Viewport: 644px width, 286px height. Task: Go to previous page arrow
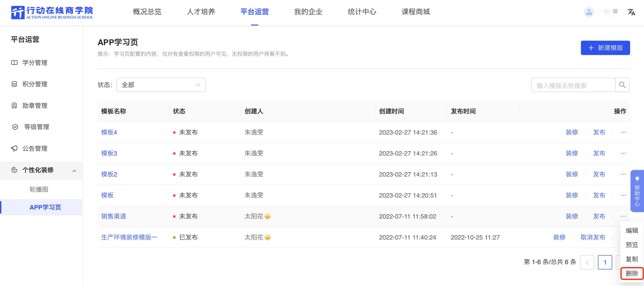587,262
